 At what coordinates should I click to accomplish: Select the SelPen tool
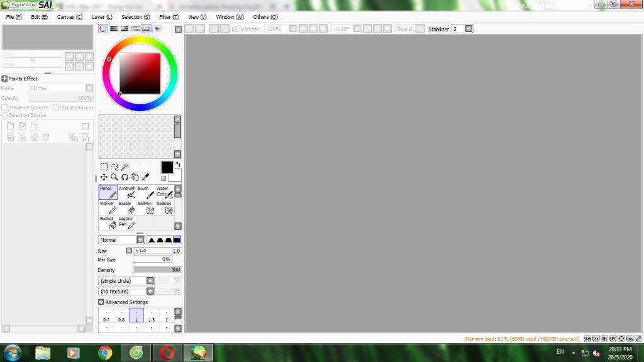146,207
